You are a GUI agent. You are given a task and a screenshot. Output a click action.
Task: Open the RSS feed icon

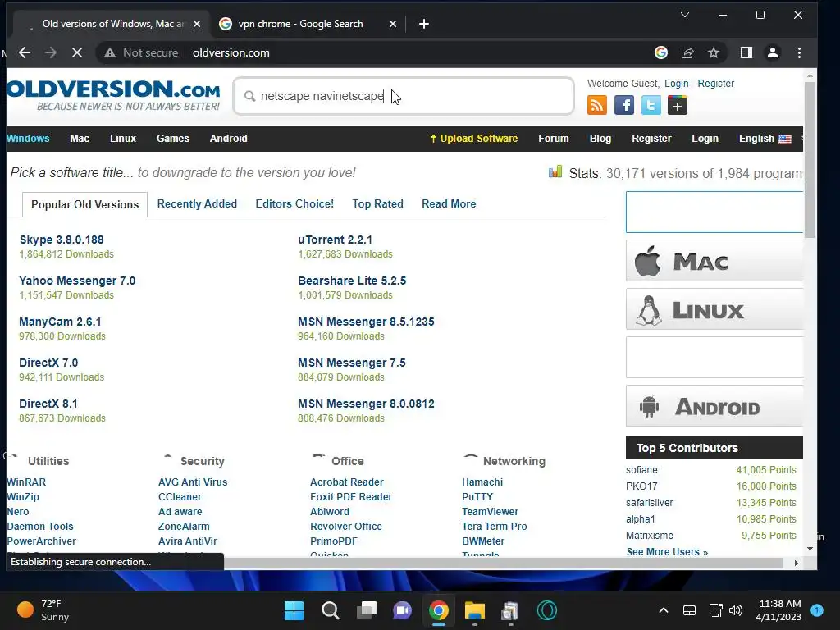[x=597, y=106]
